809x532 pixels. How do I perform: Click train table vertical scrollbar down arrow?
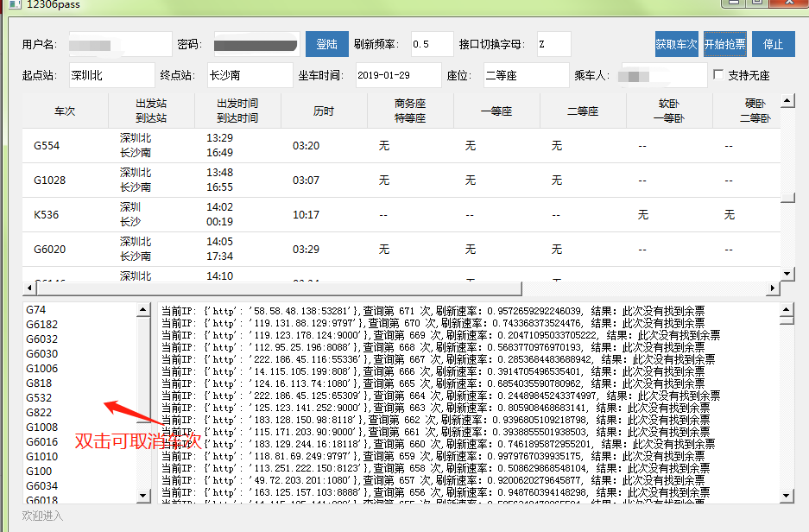tap(787, 274)
